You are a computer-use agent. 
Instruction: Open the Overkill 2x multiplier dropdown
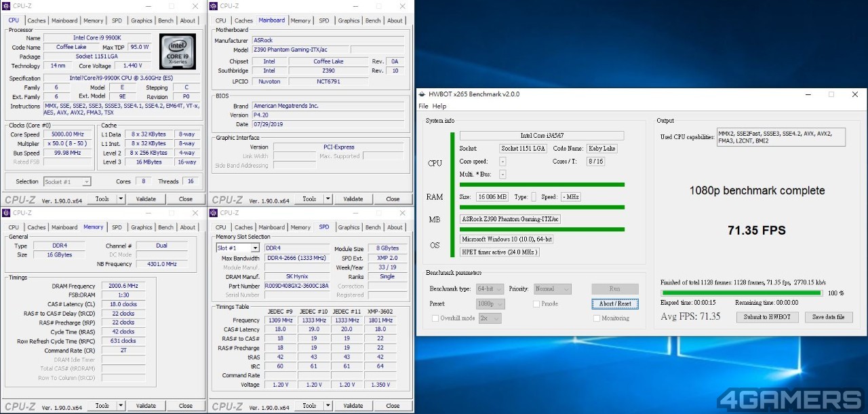tap(490, 318)
